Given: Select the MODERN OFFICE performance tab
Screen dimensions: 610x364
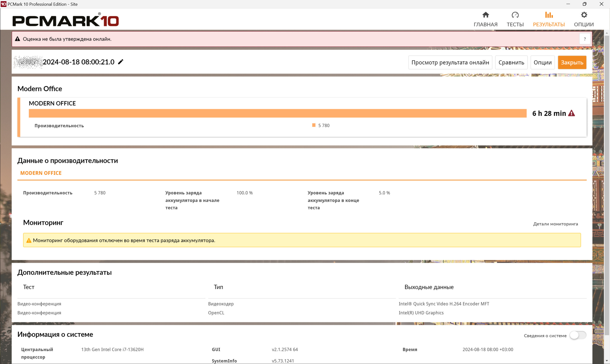Looking at the screenshot, I should pyautogui.click(x=41, y=173).
